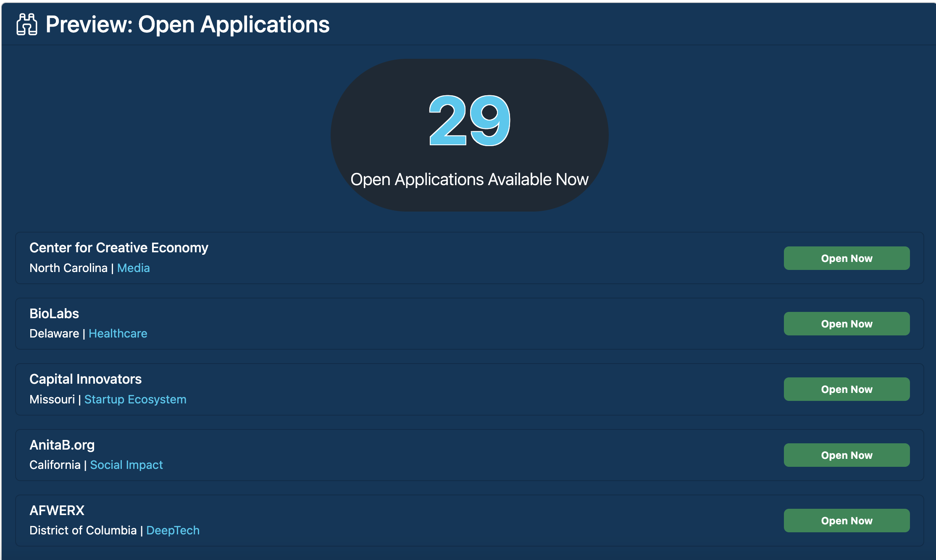This screenshot has width=936, height=560.
Task: Click the Center for Creative Economy title
Action: (x=118, y=248)
